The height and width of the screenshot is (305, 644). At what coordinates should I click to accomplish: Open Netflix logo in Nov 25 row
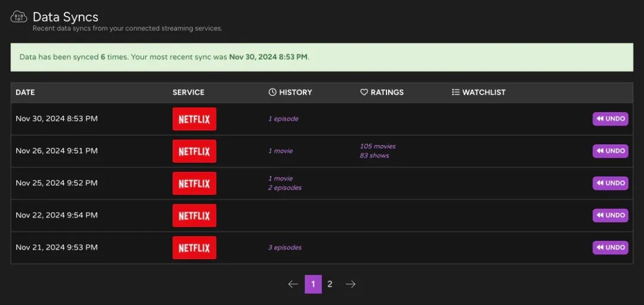click(194, 183)
